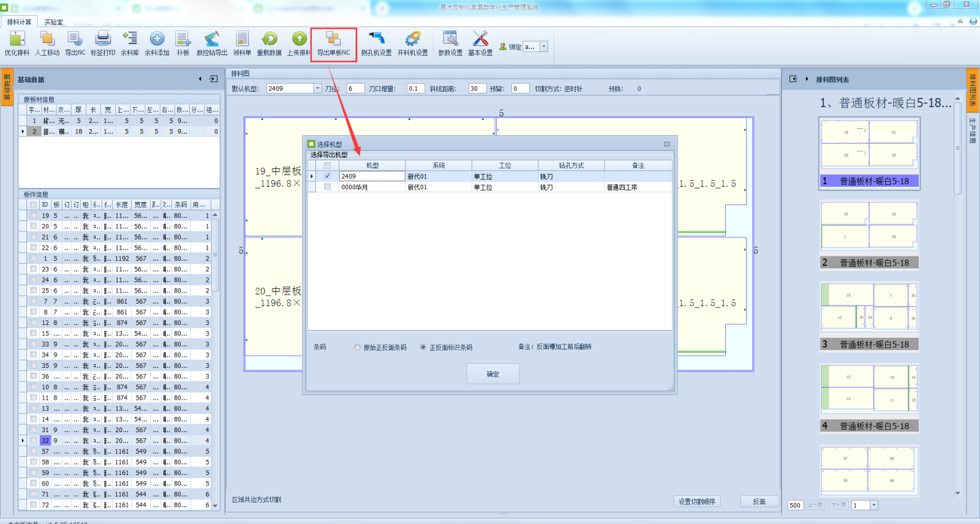Check the 0000华月 machine row checkbox
Viewport: 980px width, 524px height.
327,187
